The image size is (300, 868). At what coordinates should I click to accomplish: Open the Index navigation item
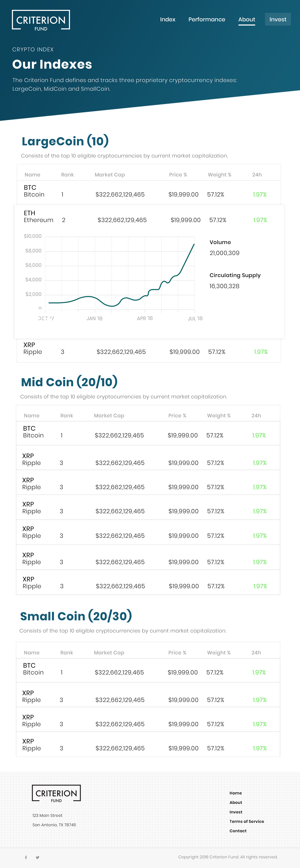pos(168,19)
